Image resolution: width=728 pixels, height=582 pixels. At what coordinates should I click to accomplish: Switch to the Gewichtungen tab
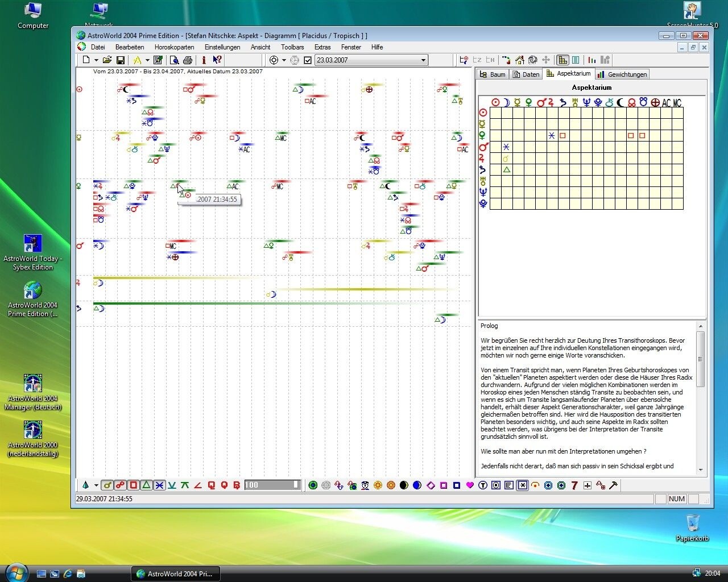pos(622,74)
